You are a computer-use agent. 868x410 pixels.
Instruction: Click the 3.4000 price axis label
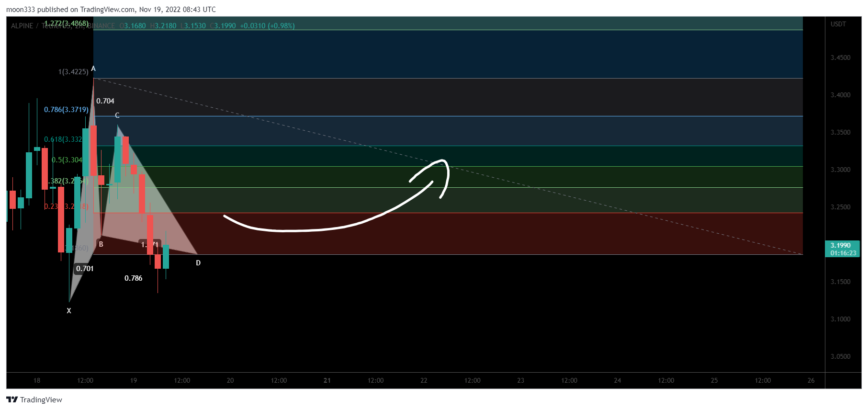[841, 95]
